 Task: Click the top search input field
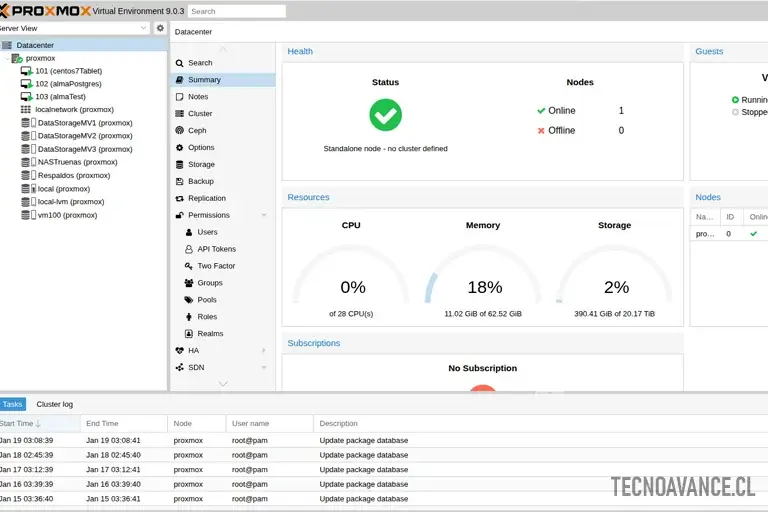237,11
